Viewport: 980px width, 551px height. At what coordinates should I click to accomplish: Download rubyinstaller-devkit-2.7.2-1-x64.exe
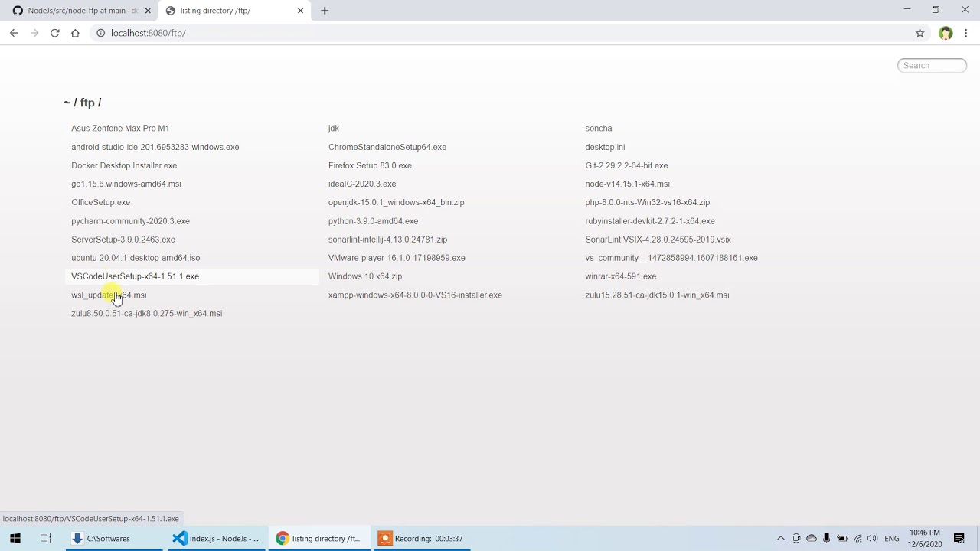click(650, 221)
